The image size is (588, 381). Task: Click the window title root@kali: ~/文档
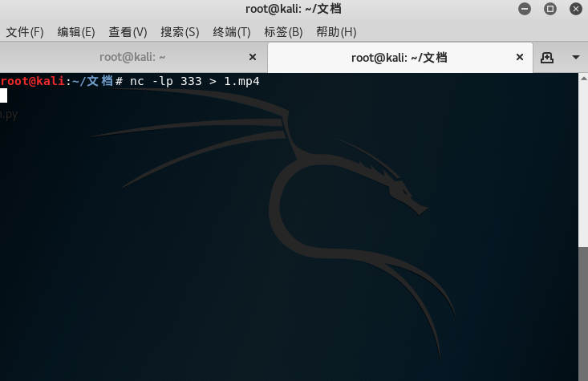[294, 9]
